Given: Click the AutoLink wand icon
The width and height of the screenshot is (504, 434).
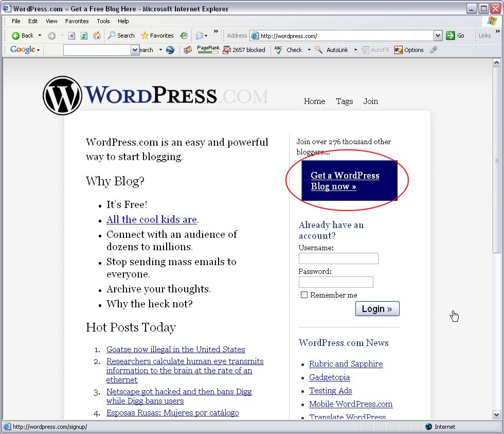Looking at the screenshot, I should tap(318, 49).
